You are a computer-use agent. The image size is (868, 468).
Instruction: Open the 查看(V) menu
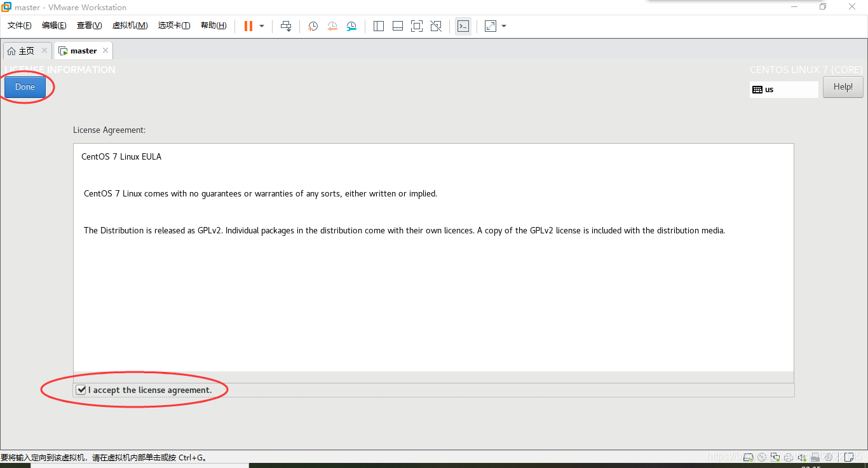pos(89,25)
